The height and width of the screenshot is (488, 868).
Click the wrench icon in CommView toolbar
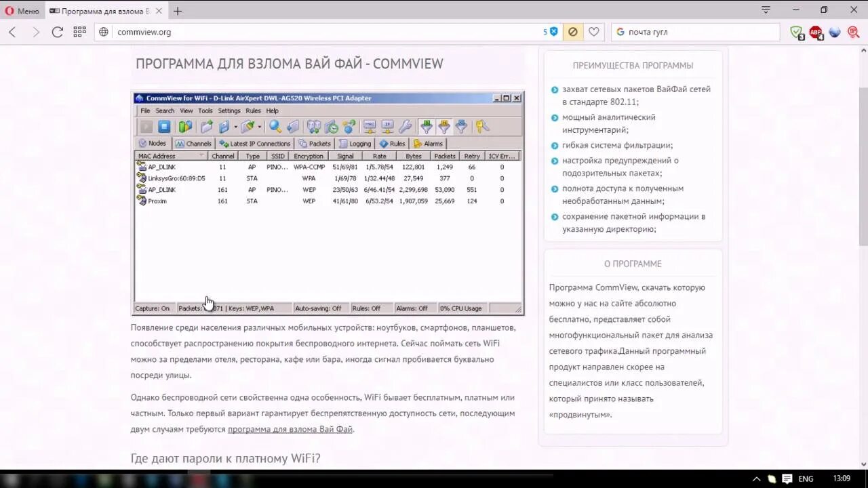point(405,127)
